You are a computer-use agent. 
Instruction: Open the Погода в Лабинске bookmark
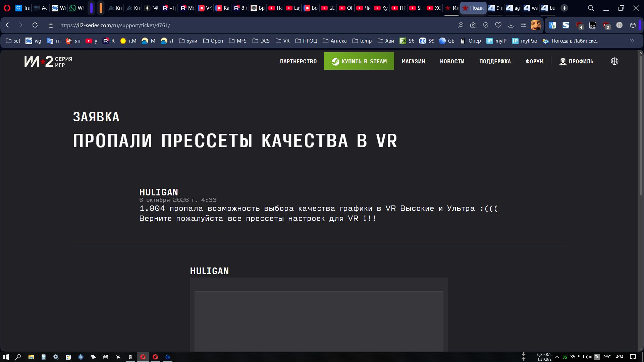click(571, 41)
